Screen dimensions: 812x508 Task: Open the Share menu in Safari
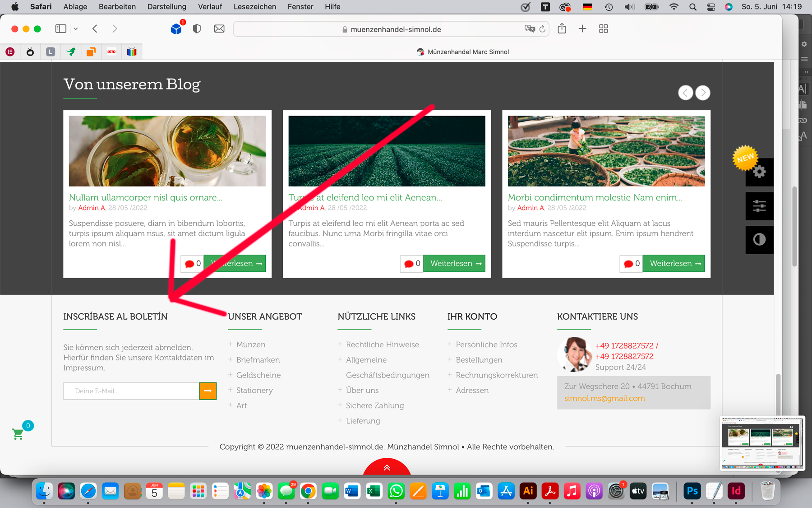[562, 28]
